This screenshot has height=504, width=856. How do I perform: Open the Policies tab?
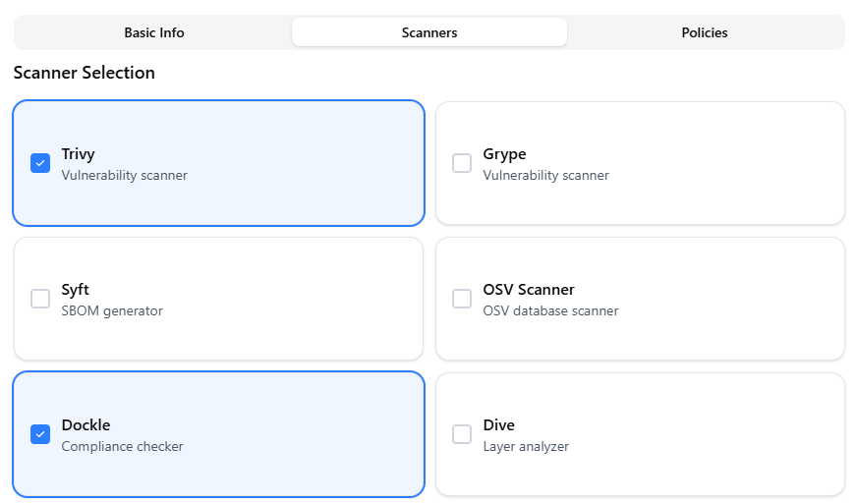(x=705, y=32)
